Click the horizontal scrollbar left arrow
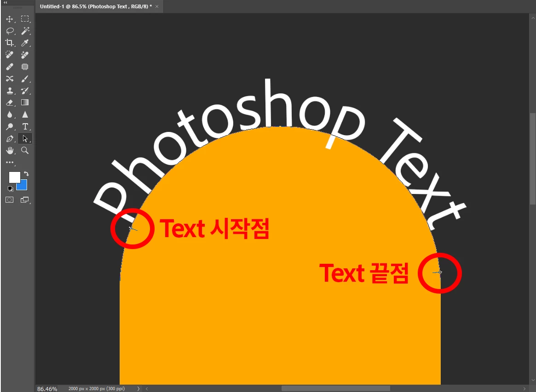The height and width of the screenshot is (392, 536). click(x=147, y=389)
